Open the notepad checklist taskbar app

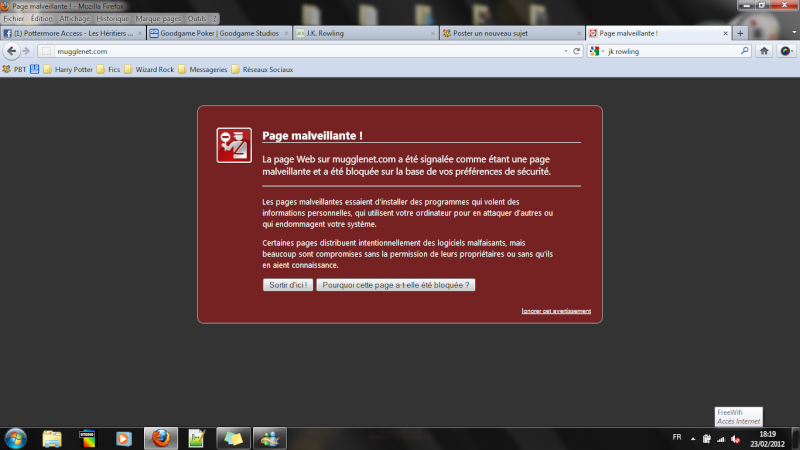(196, 439)
